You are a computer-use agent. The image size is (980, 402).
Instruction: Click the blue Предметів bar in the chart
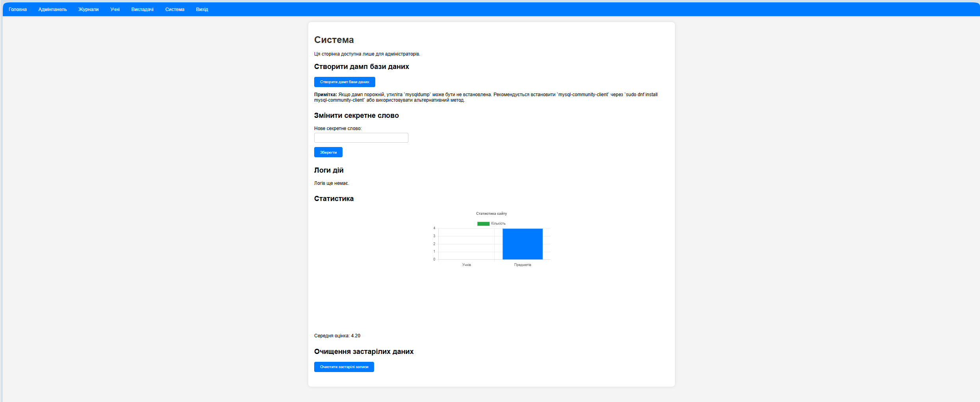522,244
